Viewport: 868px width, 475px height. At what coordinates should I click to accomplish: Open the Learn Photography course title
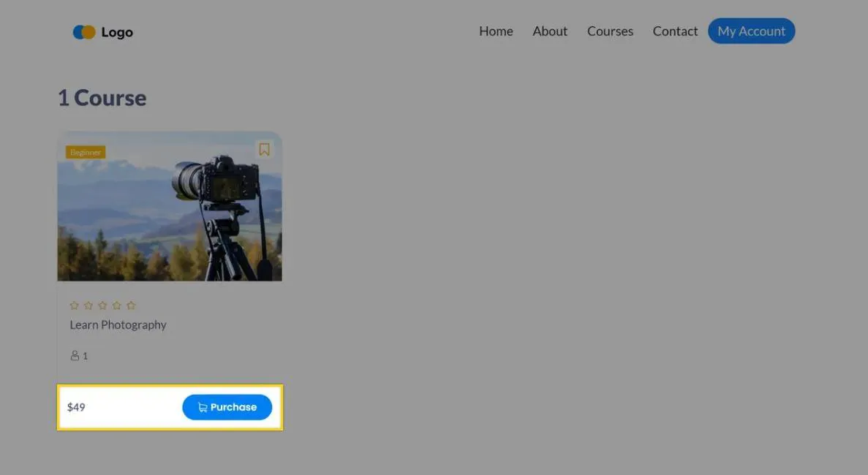click(118, 324)
